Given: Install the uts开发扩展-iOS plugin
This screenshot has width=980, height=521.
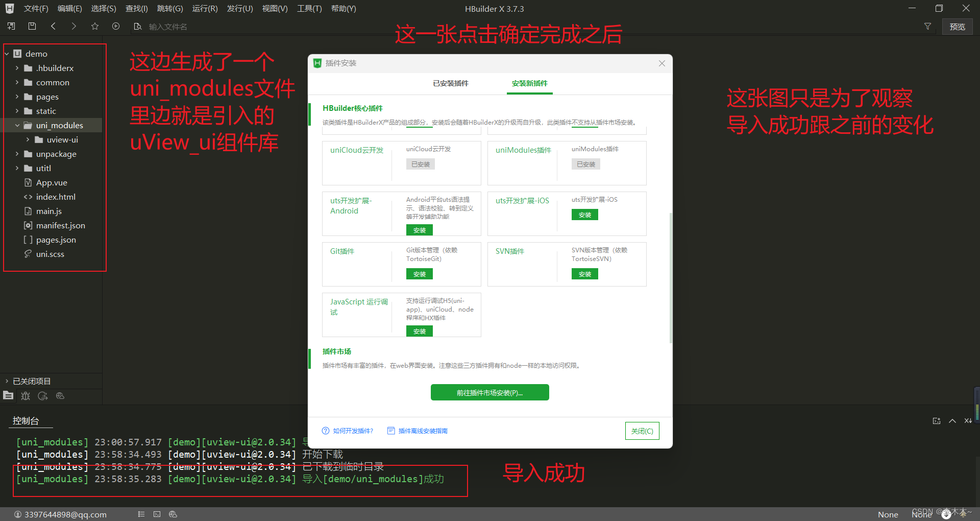Looking at the screenshot, I should 585,215.
